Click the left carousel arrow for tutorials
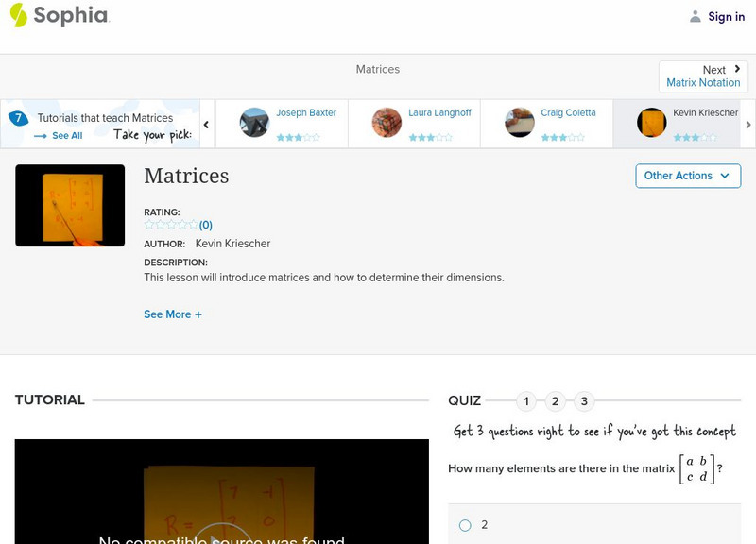This screenshot has height=544, width=756. pyautogui.click(x=206, y=125)
